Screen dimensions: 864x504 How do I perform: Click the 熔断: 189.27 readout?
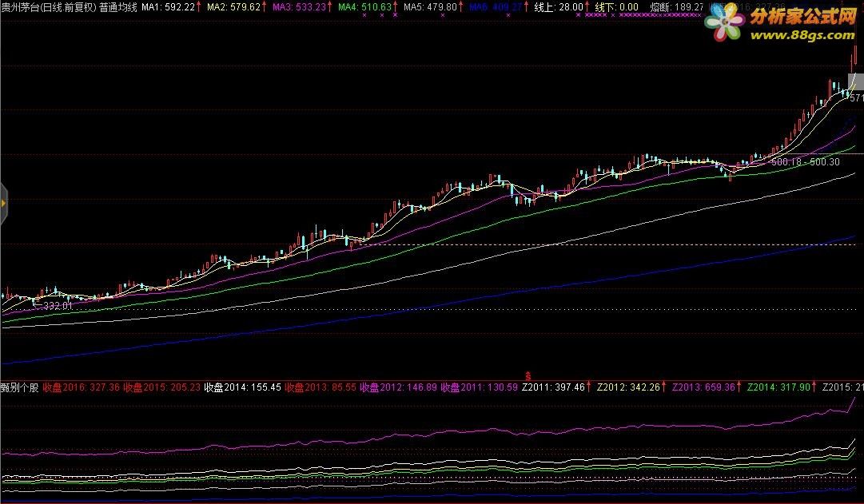677,7
